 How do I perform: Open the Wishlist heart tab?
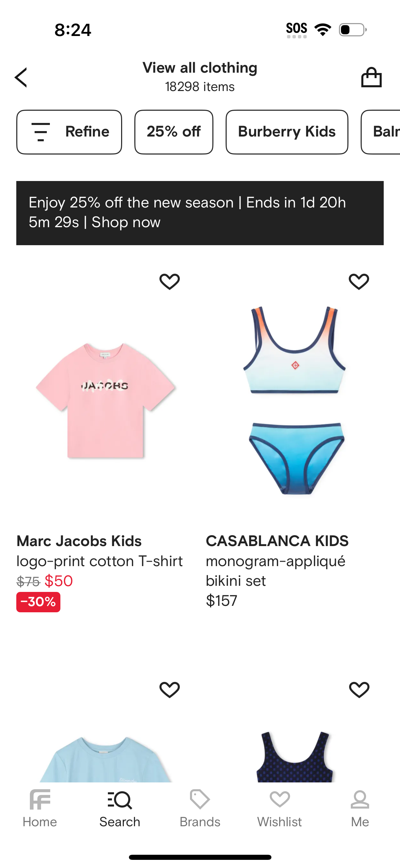(x=280, y=799)
